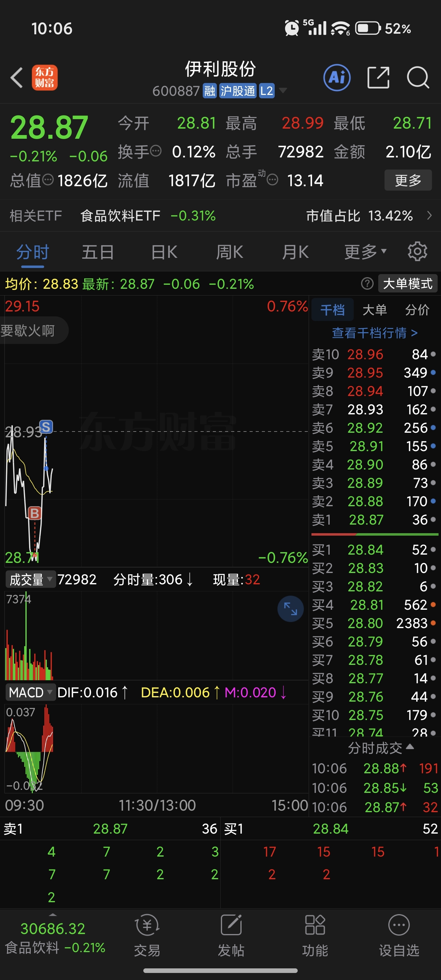Tap the info icon beside 市盈
441x980 pixels.
pos(273,179)
